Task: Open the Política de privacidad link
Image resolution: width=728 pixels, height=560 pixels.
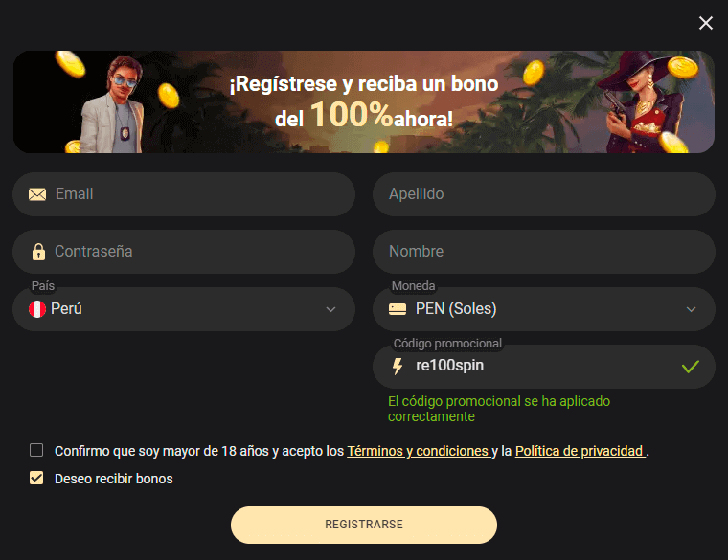Action: tap(580, 451)
